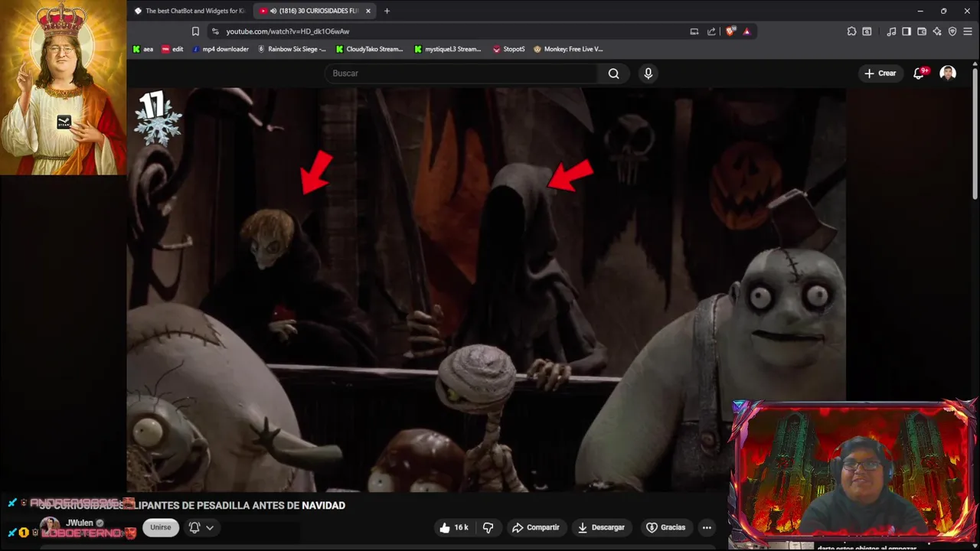Click the Unirse channel button

pos(161,527)
